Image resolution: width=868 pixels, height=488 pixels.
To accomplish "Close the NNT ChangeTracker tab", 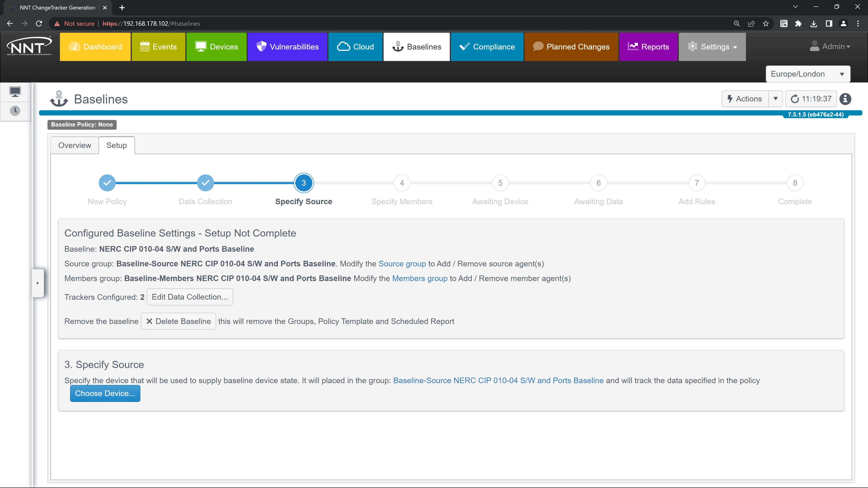I will (x=105, y=7).
